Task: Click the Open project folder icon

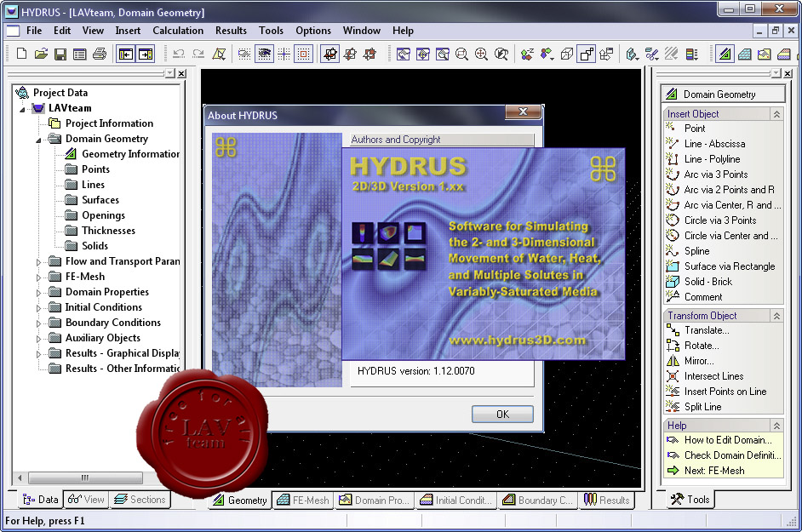Action: 41,54
